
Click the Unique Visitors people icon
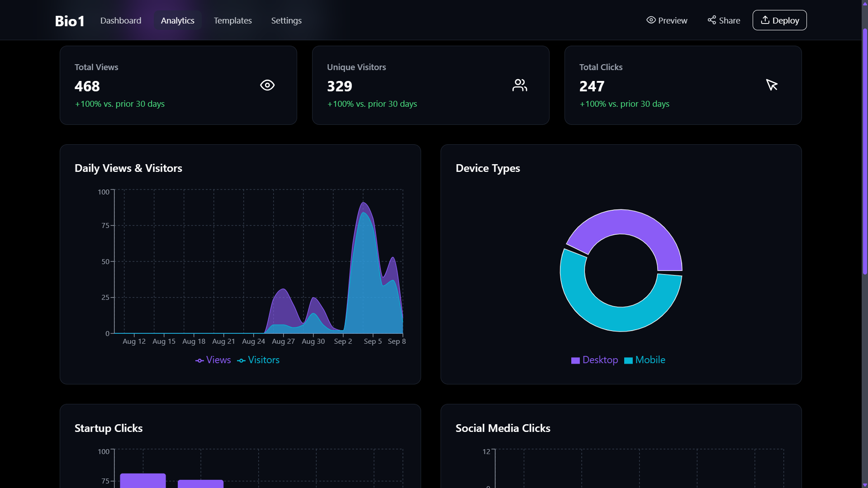[520, 85]
